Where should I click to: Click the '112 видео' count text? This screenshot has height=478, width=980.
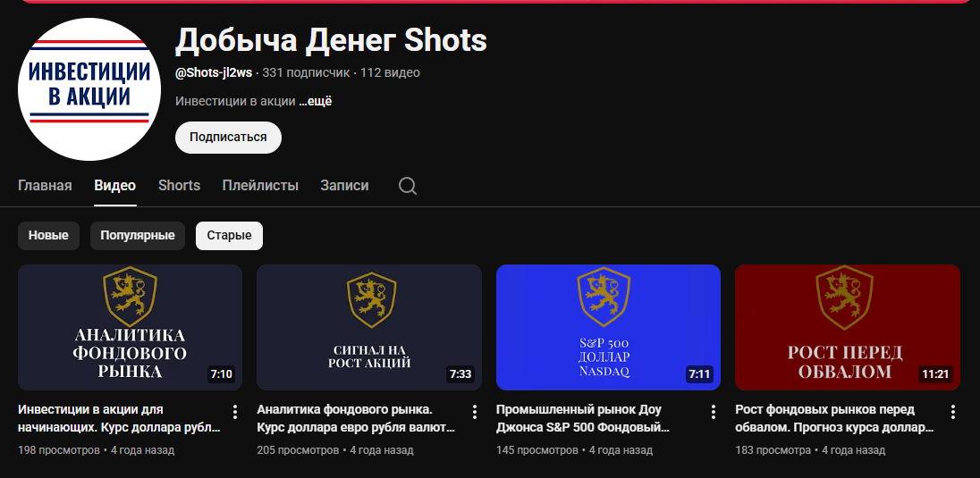(390, 72)
